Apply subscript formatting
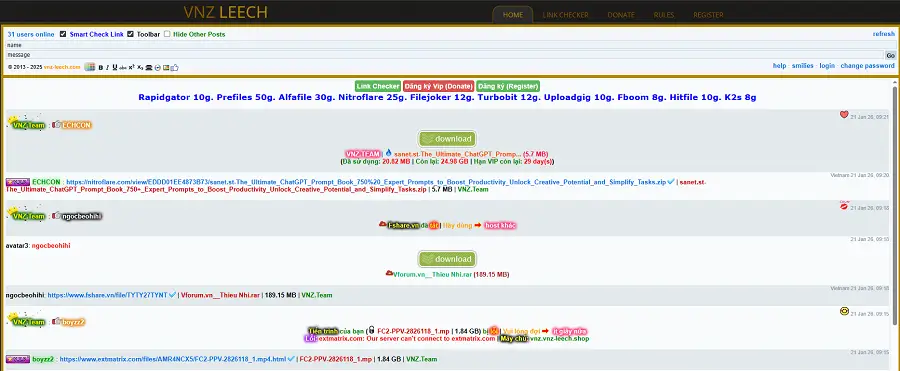The height and width of the screenshot is (371, 900). click(140, 68)
